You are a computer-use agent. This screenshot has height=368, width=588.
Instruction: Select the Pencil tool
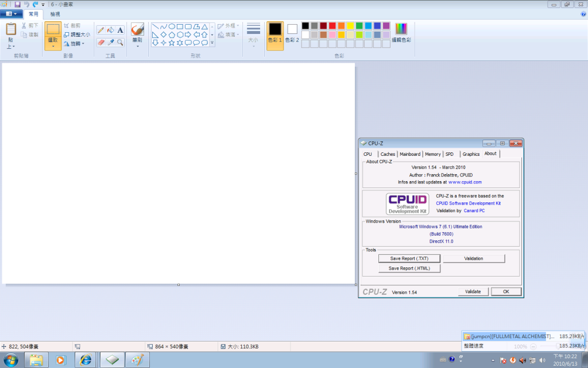(100, 30)
